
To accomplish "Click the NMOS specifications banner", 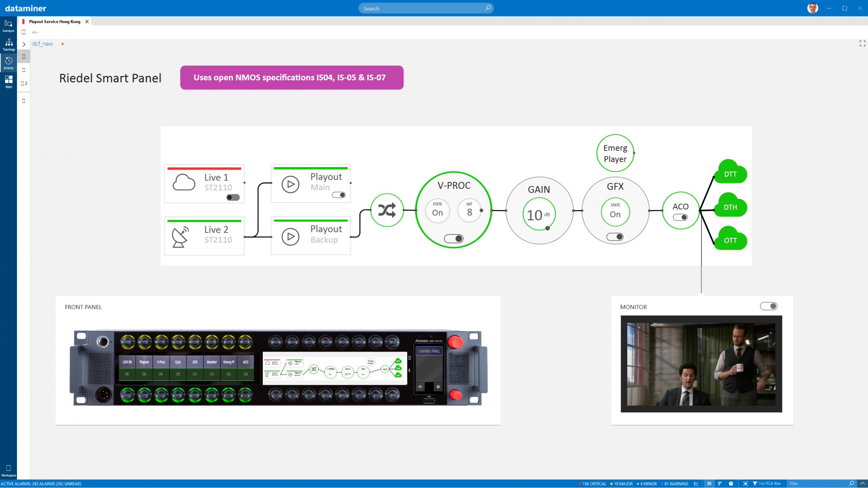I will click(292, 78).
